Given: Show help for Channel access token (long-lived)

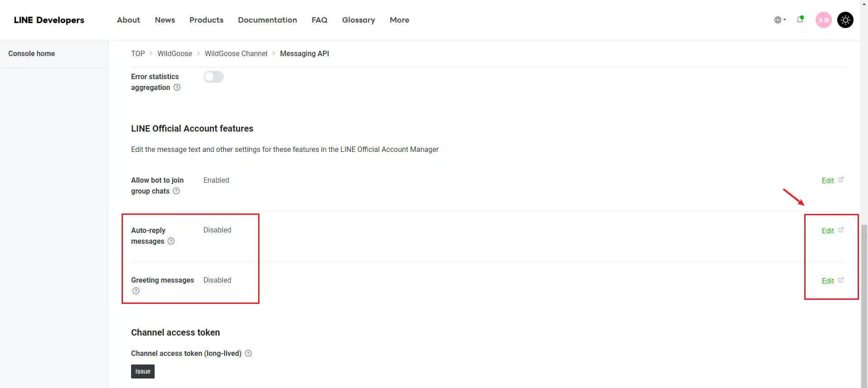Looking at the screenshot, I should tap(248, 353).
